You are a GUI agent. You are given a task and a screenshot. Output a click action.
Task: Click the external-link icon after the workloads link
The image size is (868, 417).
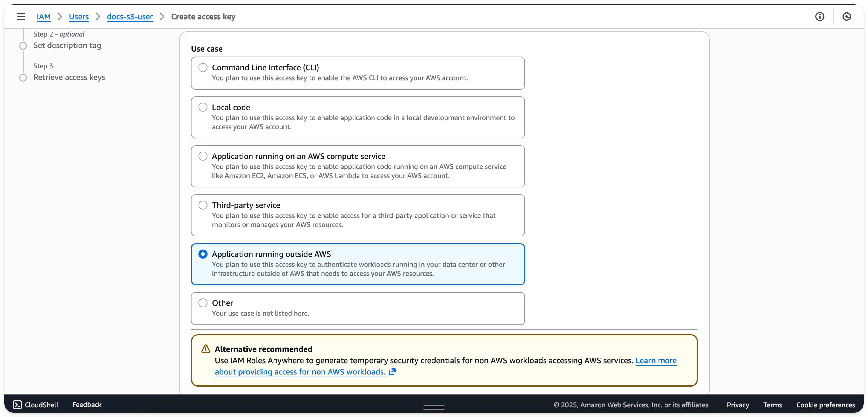pos(392,372)
